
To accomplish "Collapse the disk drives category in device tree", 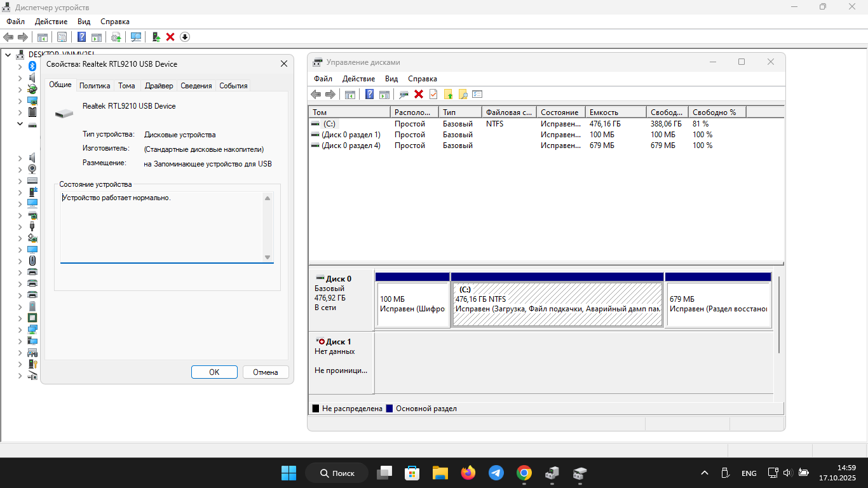I will (x=20, y=125).
